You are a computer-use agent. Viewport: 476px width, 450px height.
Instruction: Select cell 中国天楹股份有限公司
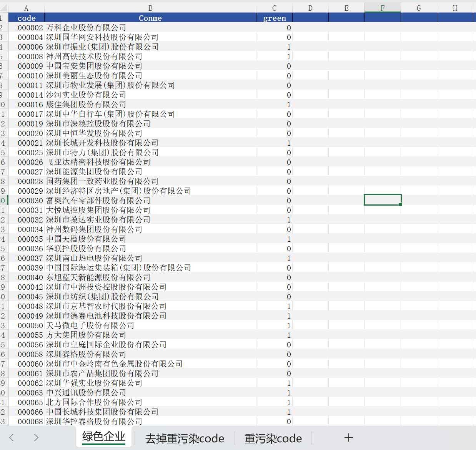(150, 239)
